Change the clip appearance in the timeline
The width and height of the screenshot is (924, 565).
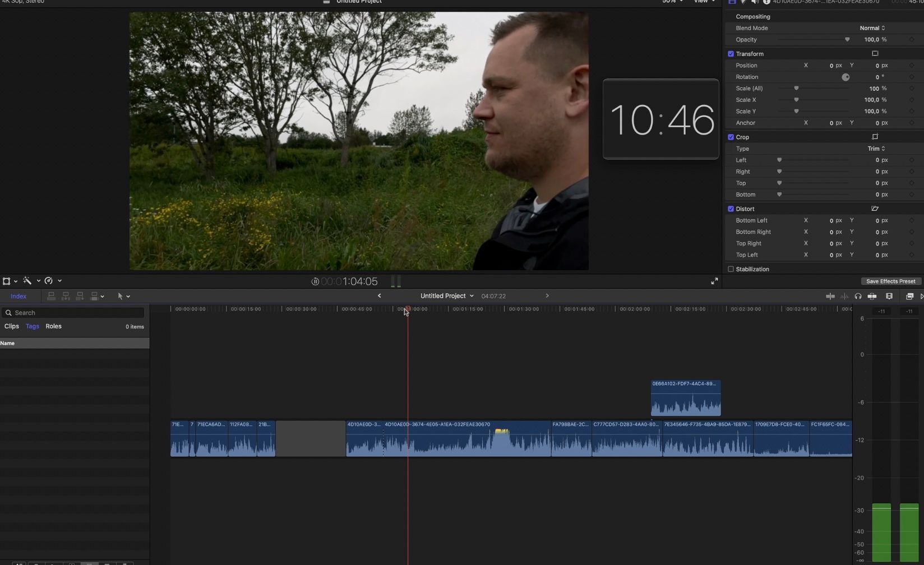click(889, 296)
